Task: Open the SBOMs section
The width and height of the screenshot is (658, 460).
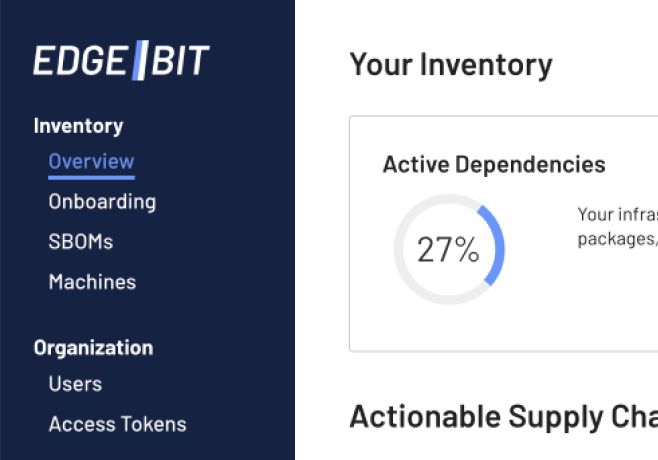Action: coord(81,242)
